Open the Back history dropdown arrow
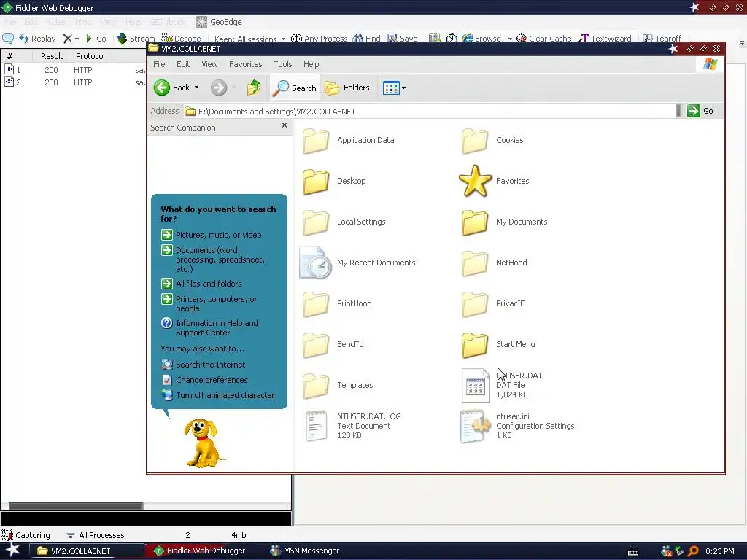This screenshot has width=747, height=560. pos(196,87)
